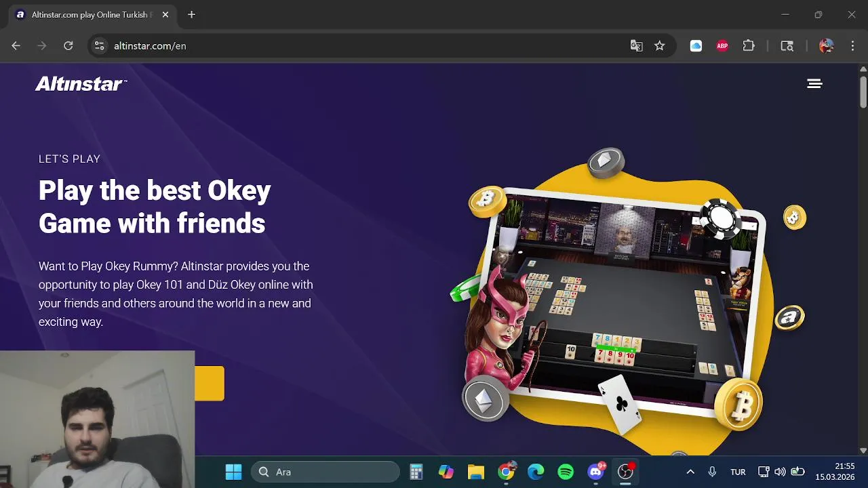This screenshot has height=488, width=868.
Task: Click the heading Play the best Okey
Action: (155, 207)
